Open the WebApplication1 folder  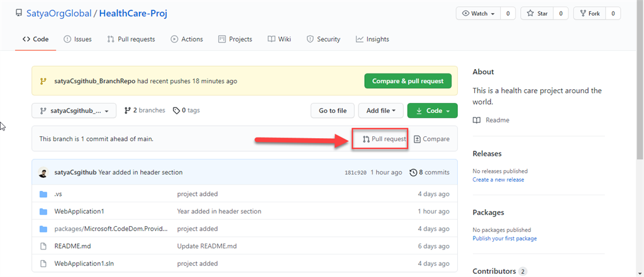click(79, 211)
